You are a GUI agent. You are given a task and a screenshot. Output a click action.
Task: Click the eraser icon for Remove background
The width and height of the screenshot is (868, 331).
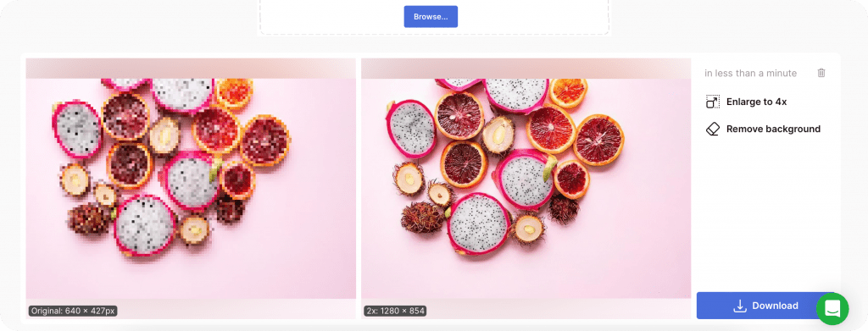coord(712,129)
